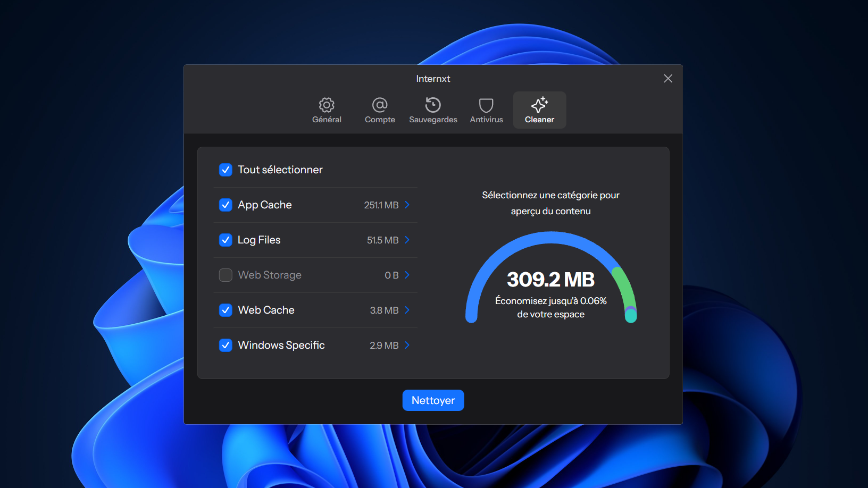Click the 2.9 MB size value
Image resolution: width=868 pixels, height=488 pixels.
(384, 346)
